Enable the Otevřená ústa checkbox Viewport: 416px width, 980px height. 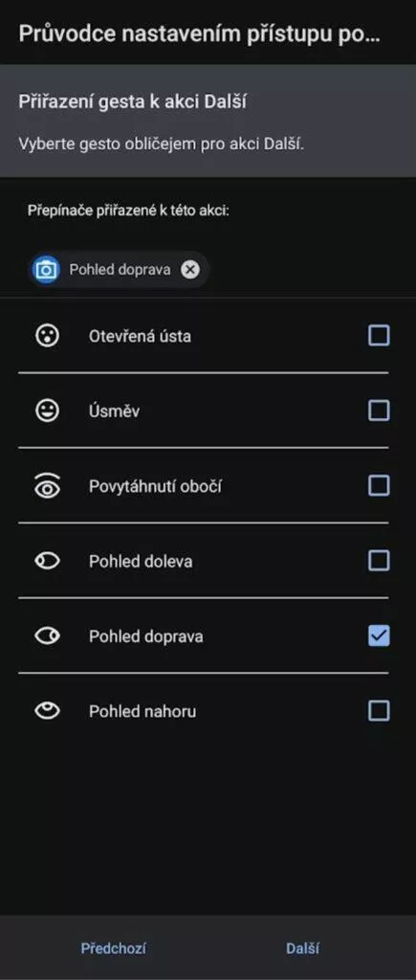[x=379, y=336]
